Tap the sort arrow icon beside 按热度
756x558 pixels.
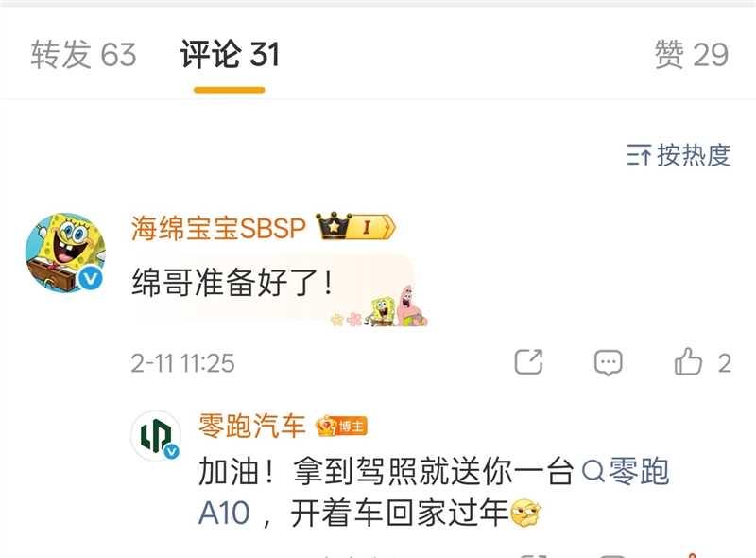coord(639,155)
